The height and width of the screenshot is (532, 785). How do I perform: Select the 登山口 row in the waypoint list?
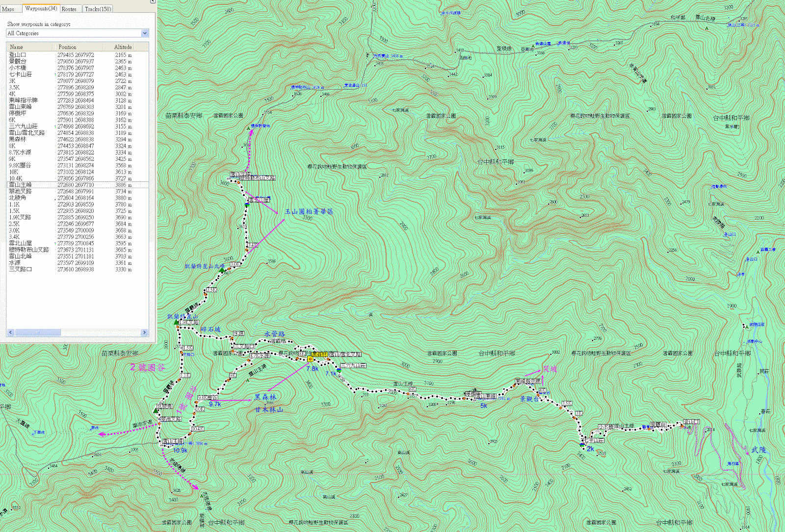point(78,55)
